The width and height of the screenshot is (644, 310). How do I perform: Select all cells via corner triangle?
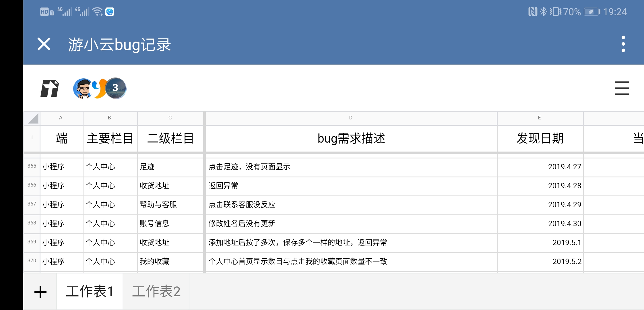click(x=32, y=118)
